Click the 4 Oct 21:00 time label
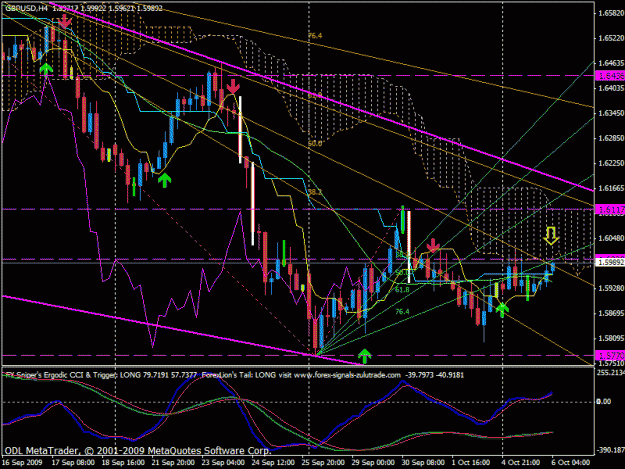Screen dimensions: 625x469 pyautogui.click(x=520, y=463)
